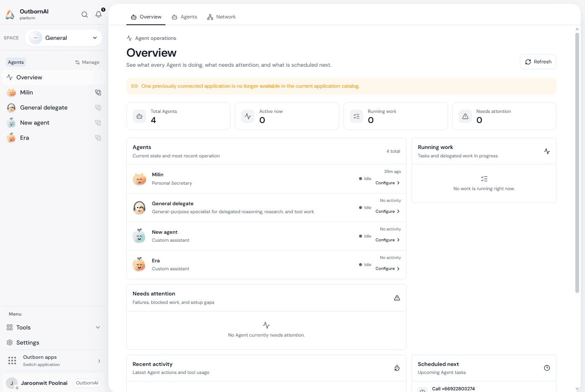585x392 pixels.
Task: Click the Agents section label chip
Action: (16, 62)
